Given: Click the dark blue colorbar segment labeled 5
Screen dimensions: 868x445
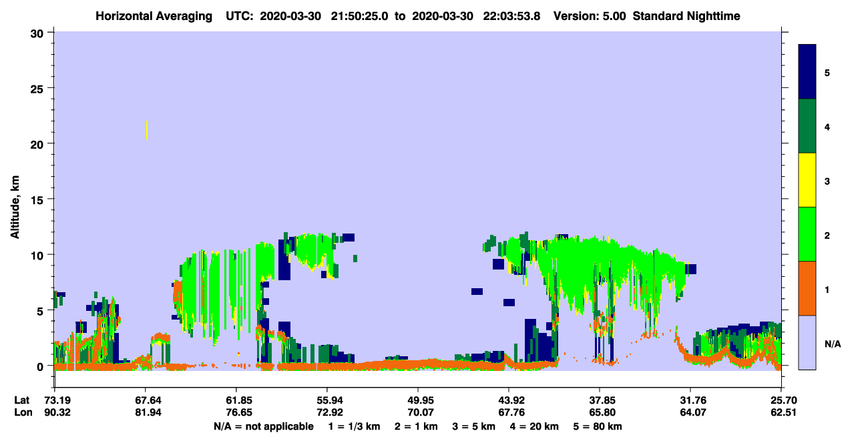Looking at the screenshot, I should click(x=807, y=72).
